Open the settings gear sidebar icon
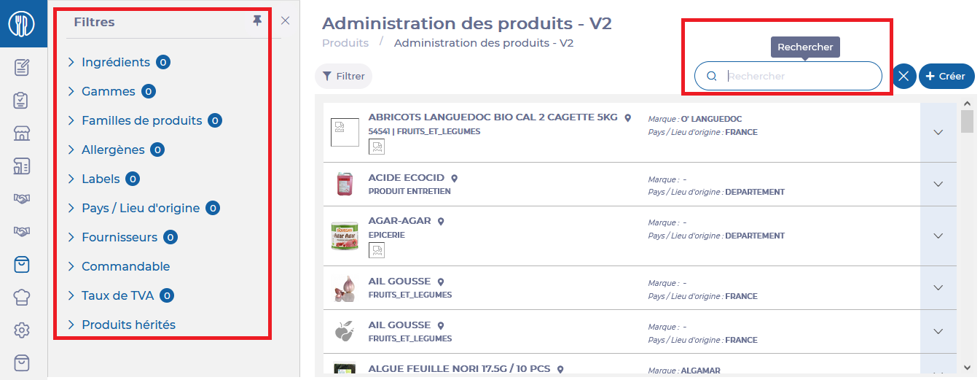This screenshot has width=980, height=380. point(22,330)
